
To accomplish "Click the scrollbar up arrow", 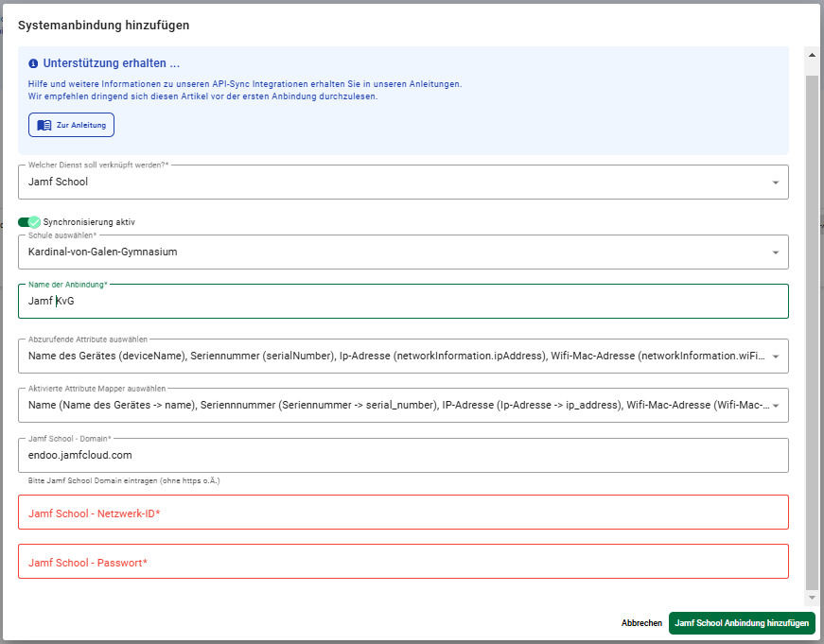I will click(x=812, y=55).
